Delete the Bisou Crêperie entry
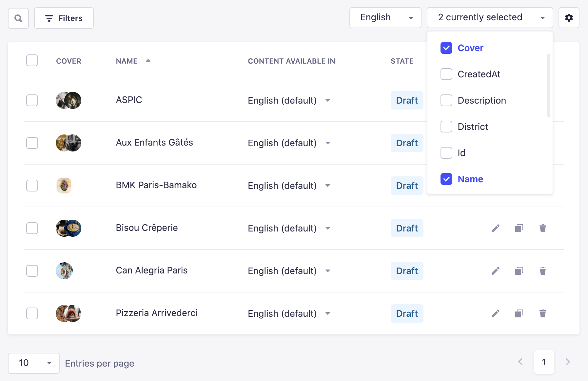Screen dimensions: 588x381 click(543, 228)
